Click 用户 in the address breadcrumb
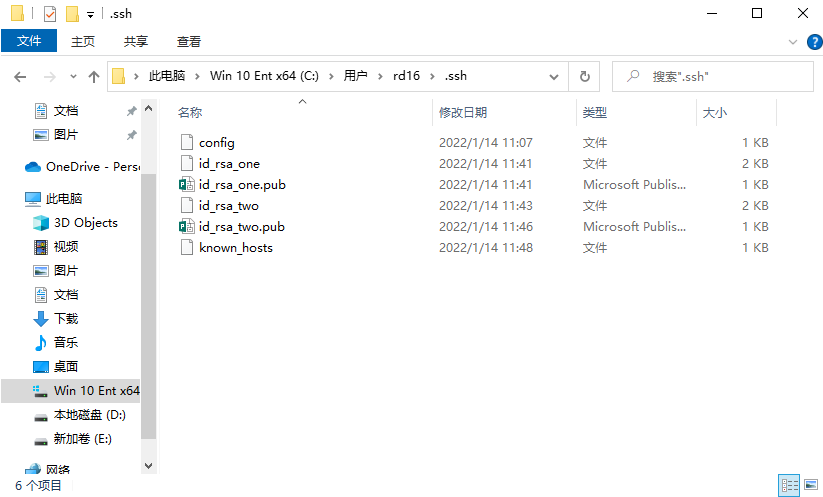823x497 pixels. [x=355, y=76]
